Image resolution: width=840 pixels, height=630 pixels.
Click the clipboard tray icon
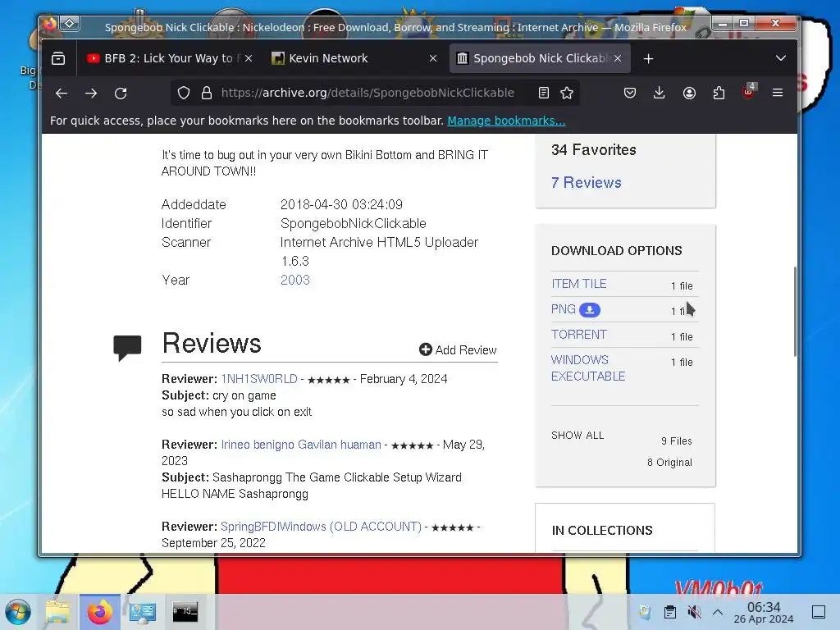[670, 612]
